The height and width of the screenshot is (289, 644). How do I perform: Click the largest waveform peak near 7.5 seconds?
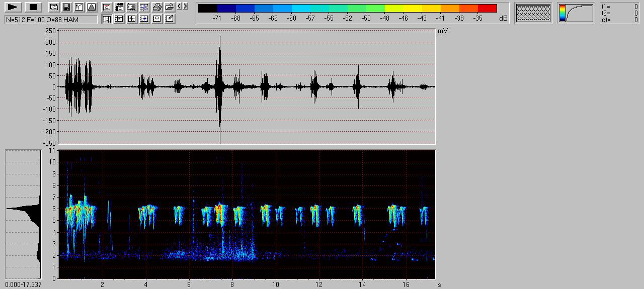[220, 50]
